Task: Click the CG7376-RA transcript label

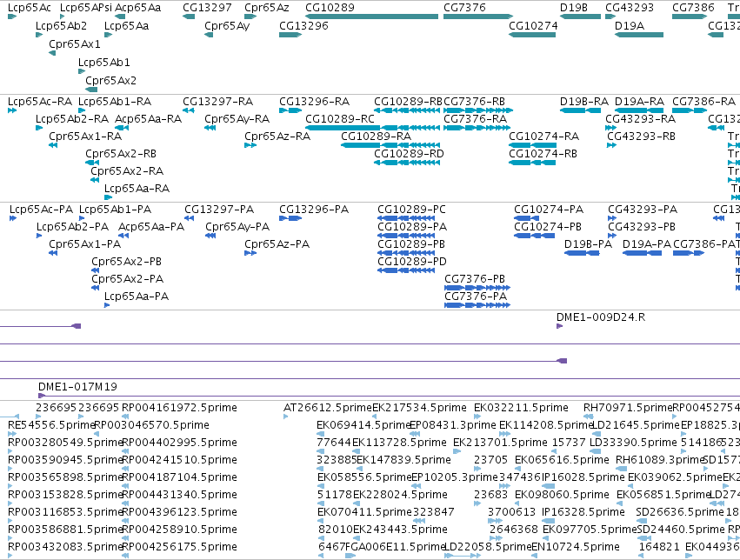Action: 475,118
